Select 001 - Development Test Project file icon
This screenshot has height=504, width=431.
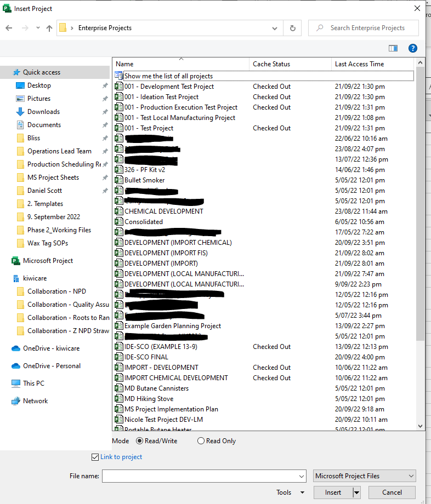tap(118, 87)
